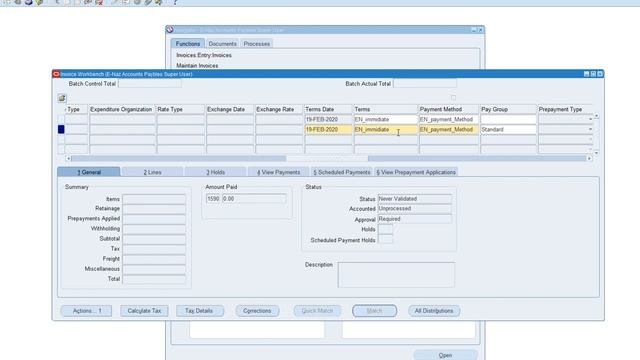Click the All Distributions button
Viewport: 640px width, 360px height.
click(x=434, y=311)
